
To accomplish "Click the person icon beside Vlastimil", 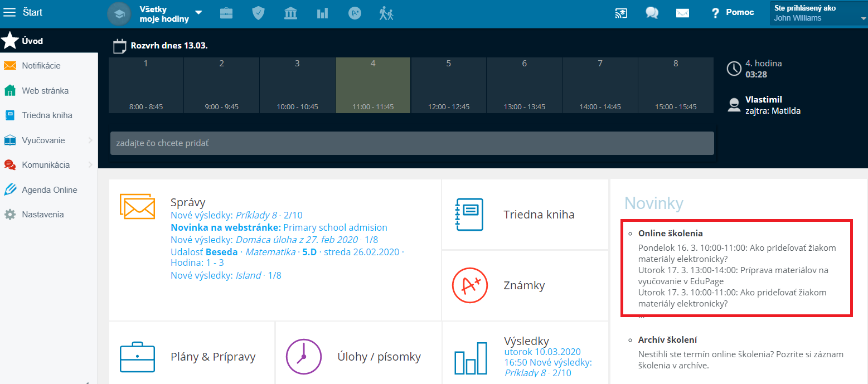I will (x=734, y=105).
